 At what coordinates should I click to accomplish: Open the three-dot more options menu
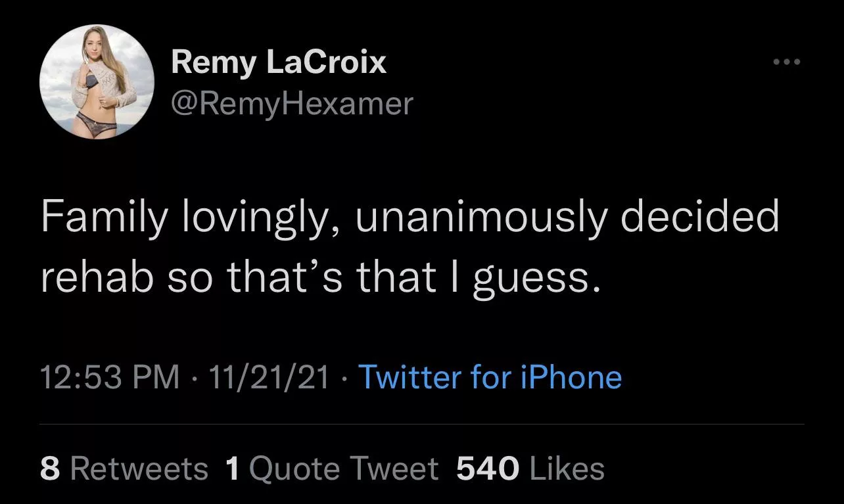tap(787, 63)
